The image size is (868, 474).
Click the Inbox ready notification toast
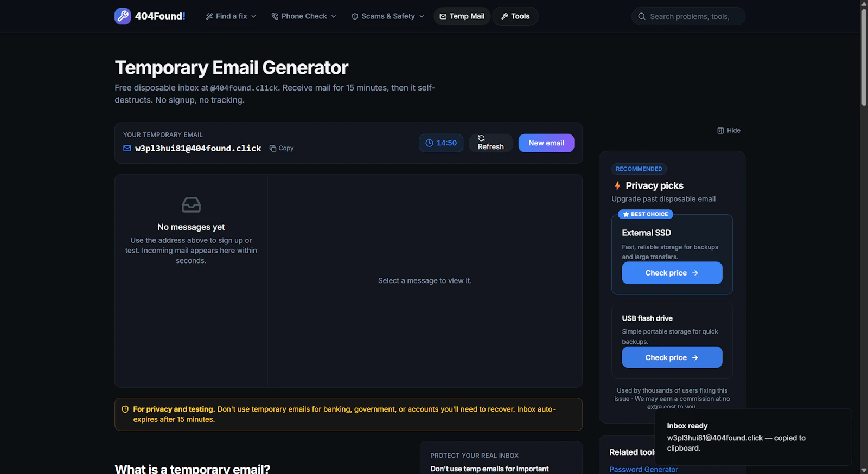754,437
